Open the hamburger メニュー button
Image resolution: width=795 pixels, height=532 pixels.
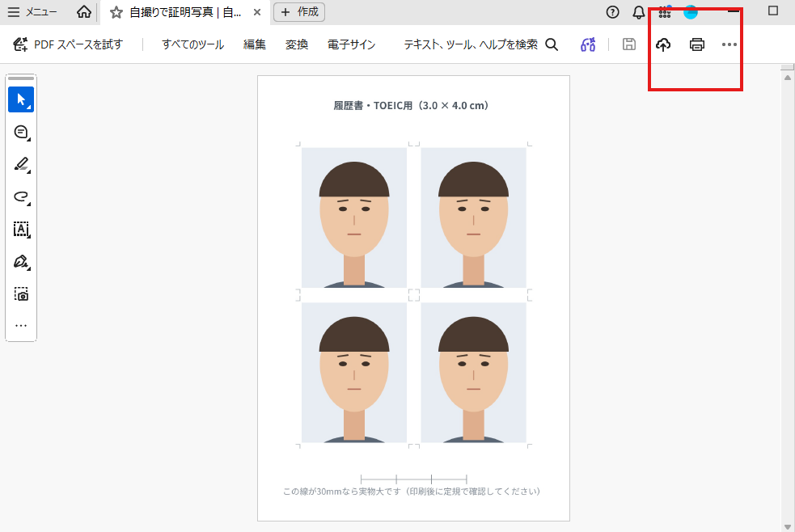tap(32, 12)
